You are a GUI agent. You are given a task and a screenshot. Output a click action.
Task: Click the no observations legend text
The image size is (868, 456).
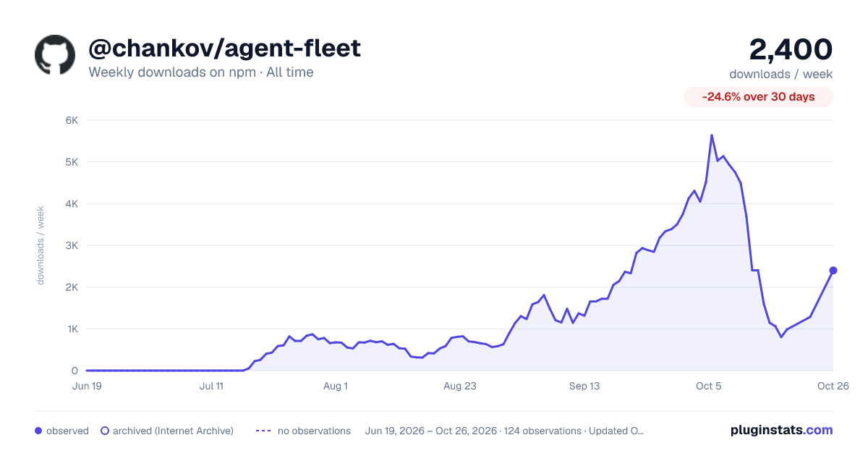[x=315, y=431]
